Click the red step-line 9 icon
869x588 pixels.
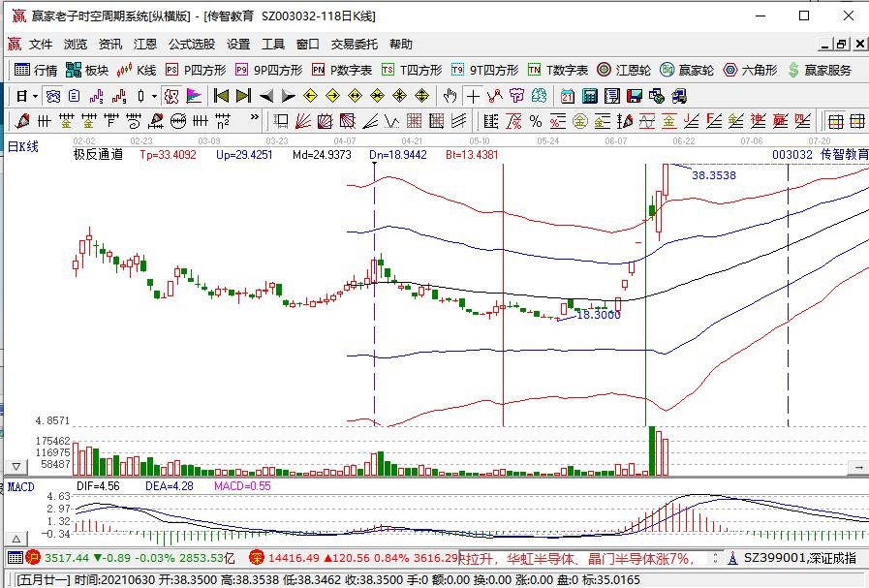[x=118, y=97]
